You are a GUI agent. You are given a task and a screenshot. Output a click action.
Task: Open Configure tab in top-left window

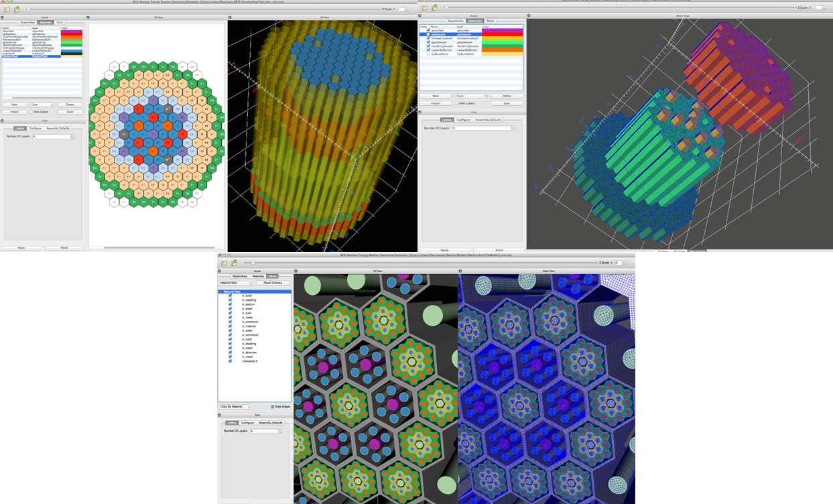click(35, 128)
